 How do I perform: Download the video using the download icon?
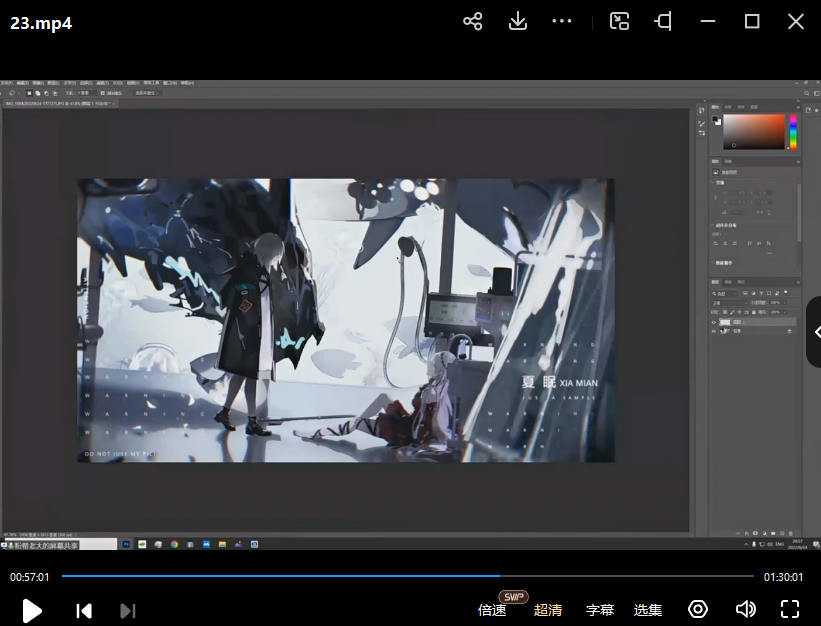518,21
